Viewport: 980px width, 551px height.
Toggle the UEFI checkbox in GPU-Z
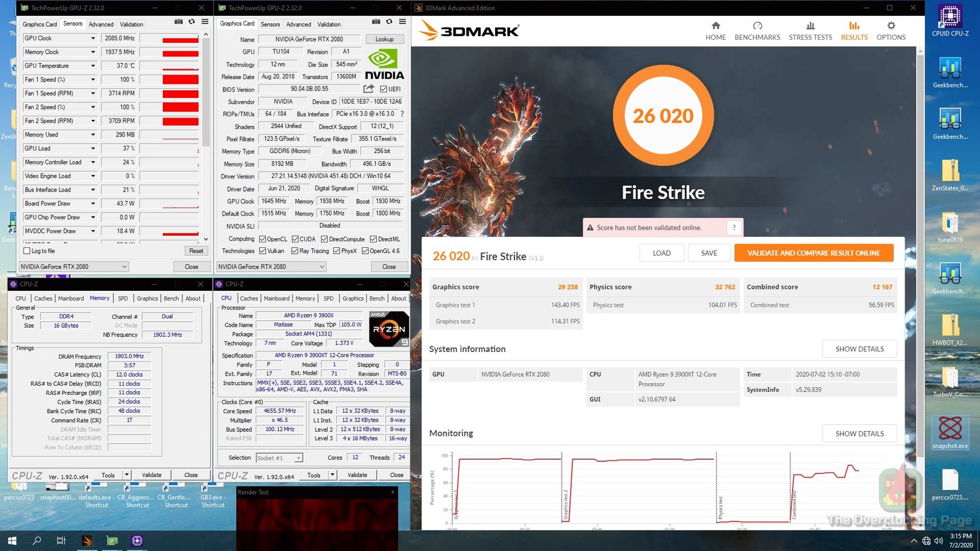tap(383, 89)
